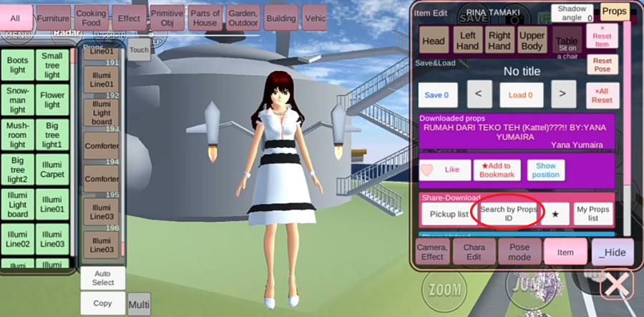Attach item to Left Hand
The height and width of the screenshot is (317, 644).
467,41
